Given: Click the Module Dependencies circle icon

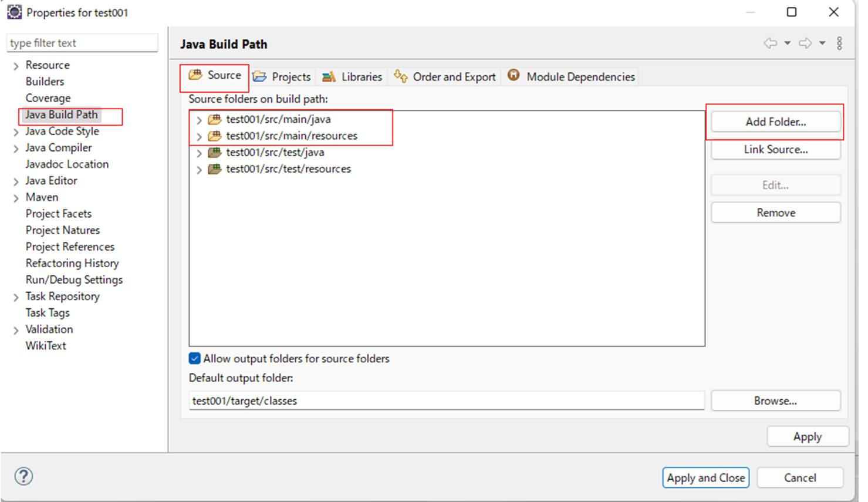Looking at the screenshot, I should [514, 76].
